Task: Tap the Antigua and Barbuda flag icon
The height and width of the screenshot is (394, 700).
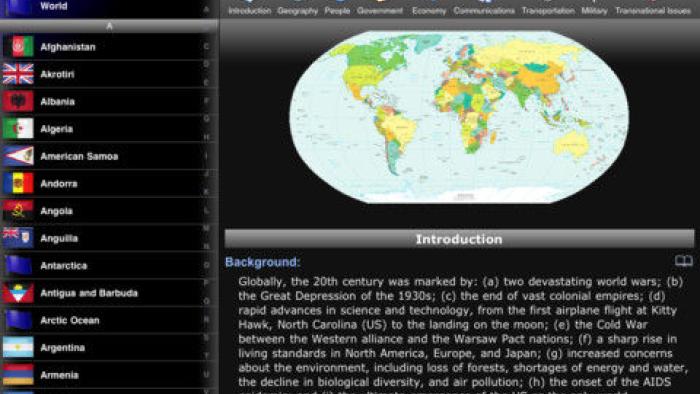Action: click(18, 293)
